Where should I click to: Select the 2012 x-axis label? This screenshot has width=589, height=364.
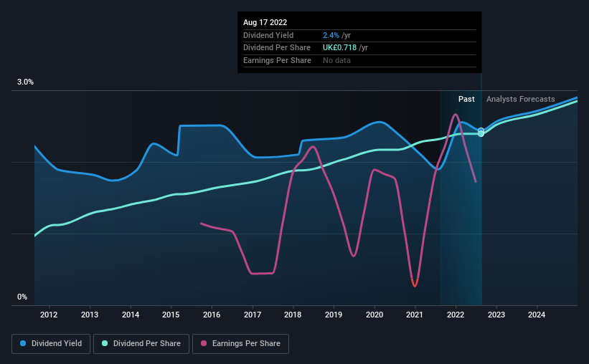(x=49, y=315)
